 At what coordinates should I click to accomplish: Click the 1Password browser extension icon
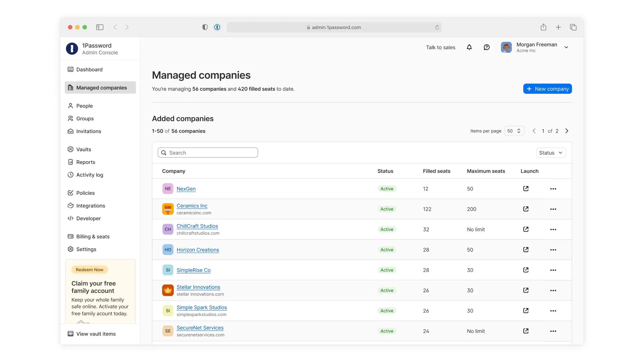click(x=217, y=27)
